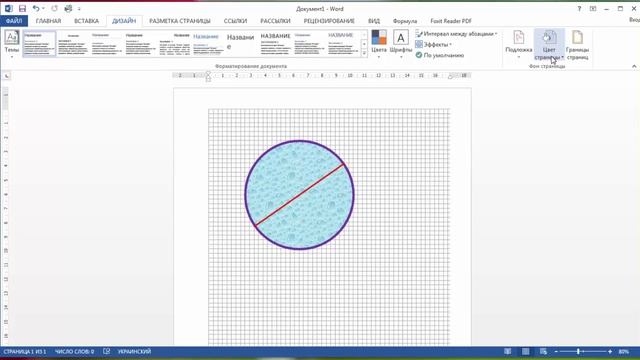Undo the last action

36,8
